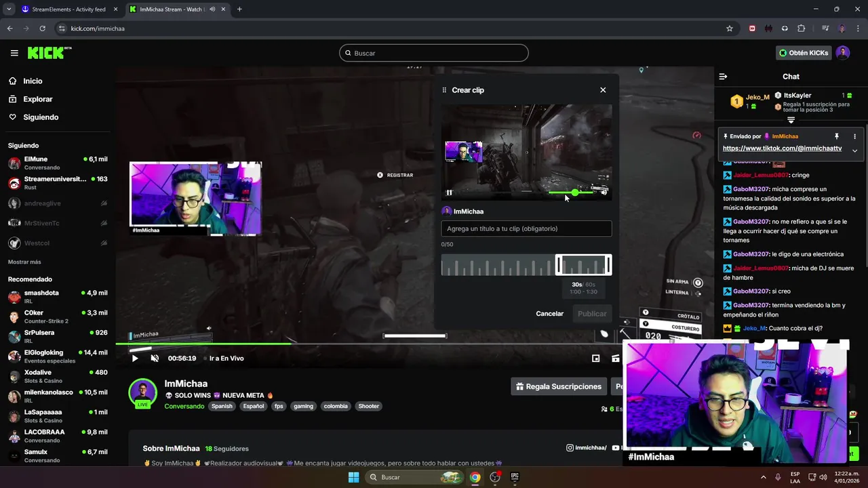Go to Inicio in the sidebar
The image size is (868, 488).
25,81
